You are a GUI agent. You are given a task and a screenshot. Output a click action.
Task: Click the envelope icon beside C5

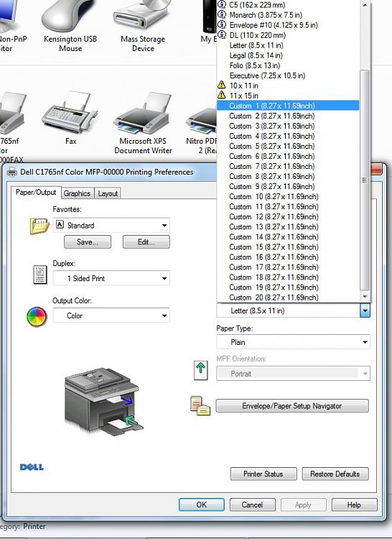coord(222,4)
